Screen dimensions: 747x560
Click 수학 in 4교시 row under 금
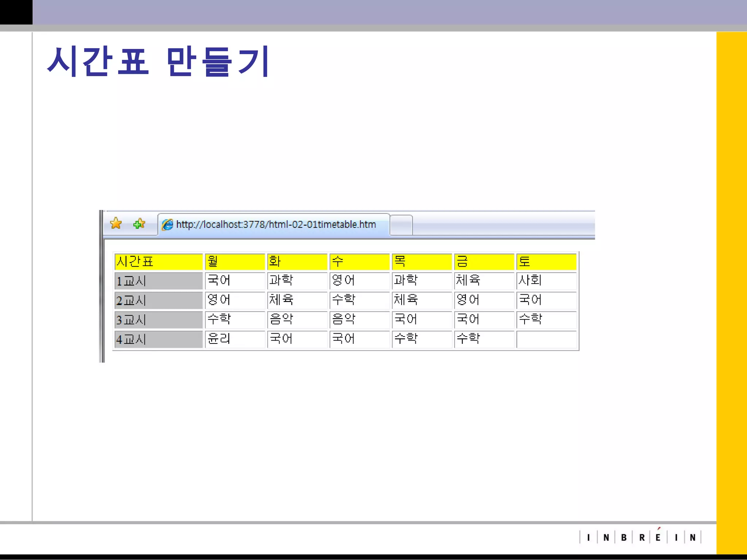click(484, 339)
